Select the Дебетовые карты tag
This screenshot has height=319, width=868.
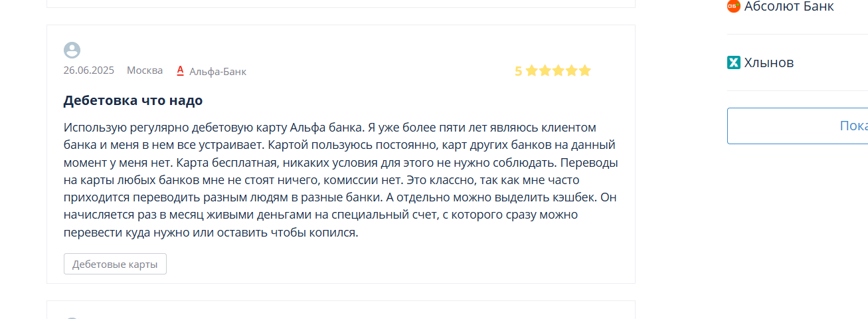pyautogui.click(x=115, y=264)
